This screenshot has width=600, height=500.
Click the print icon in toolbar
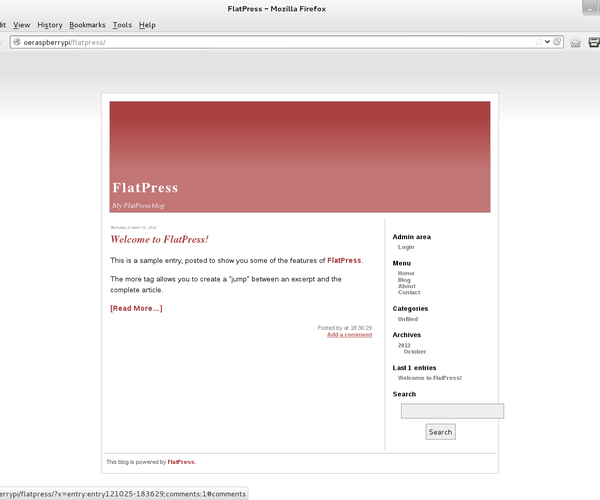point(594,42)
